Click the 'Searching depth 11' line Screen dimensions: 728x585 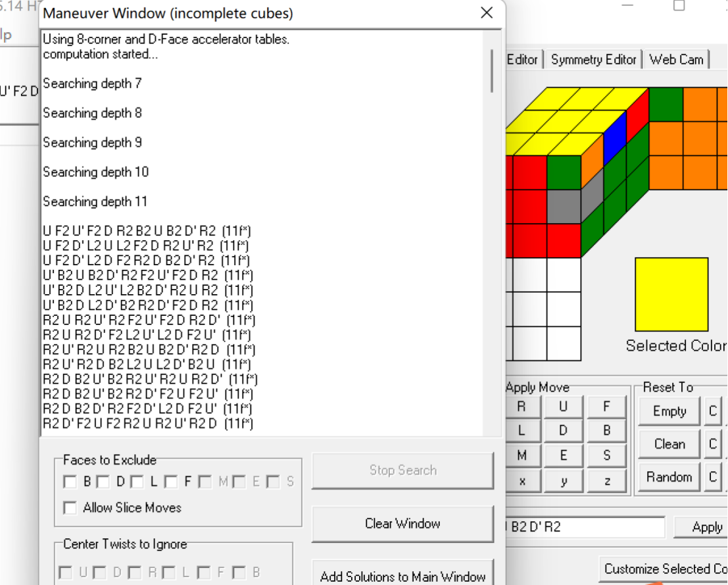[95, 201]
